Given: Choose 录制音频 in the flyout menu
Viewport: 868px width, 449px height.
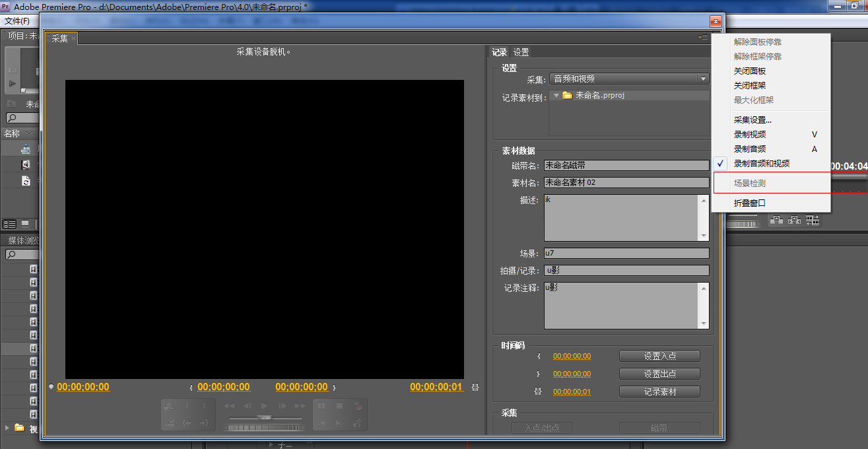Looking at the screenshot, I should click(x=750, y=149).
